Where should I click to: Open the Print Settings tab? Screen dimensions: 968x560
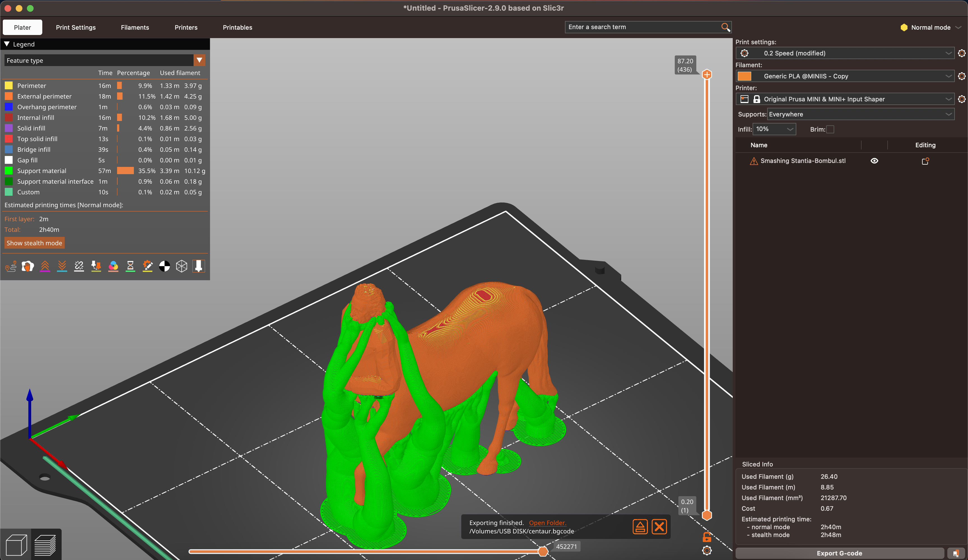[x=76, y=27]
